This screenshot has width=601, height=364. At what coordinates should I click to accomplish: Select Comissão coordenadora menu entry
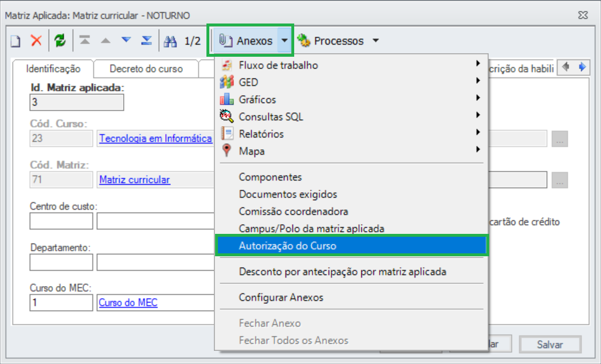click(x=350, y=212)
